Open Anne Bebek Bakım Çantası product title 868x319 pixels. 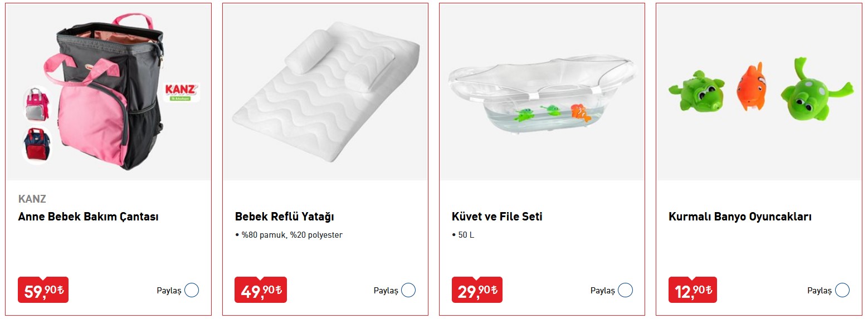(88, 217)
